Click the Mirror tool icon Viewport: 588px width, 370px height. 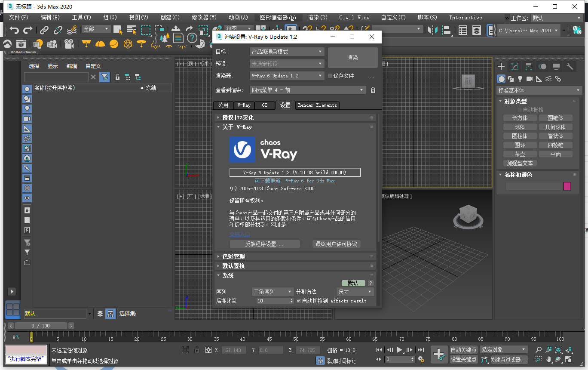pyautogui.click(x=433, y=30)
